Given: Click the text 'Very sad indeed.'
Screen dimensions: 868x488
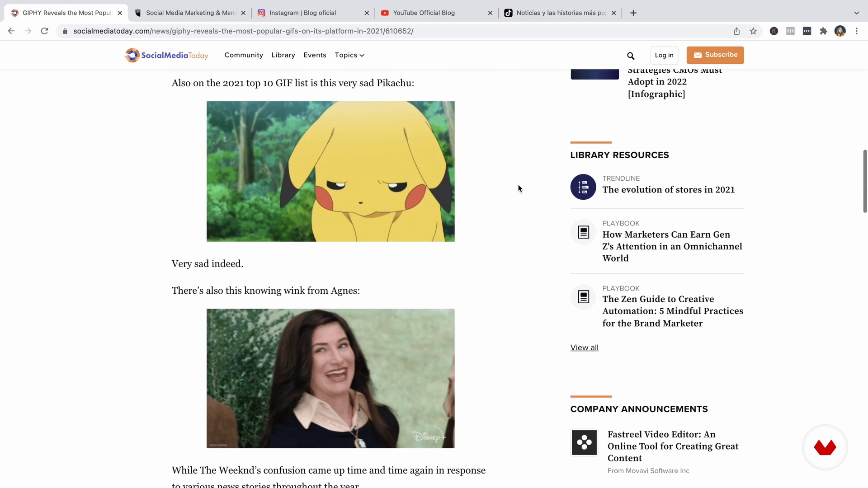Looking at the screenshot, I should (x=207, y=264).
